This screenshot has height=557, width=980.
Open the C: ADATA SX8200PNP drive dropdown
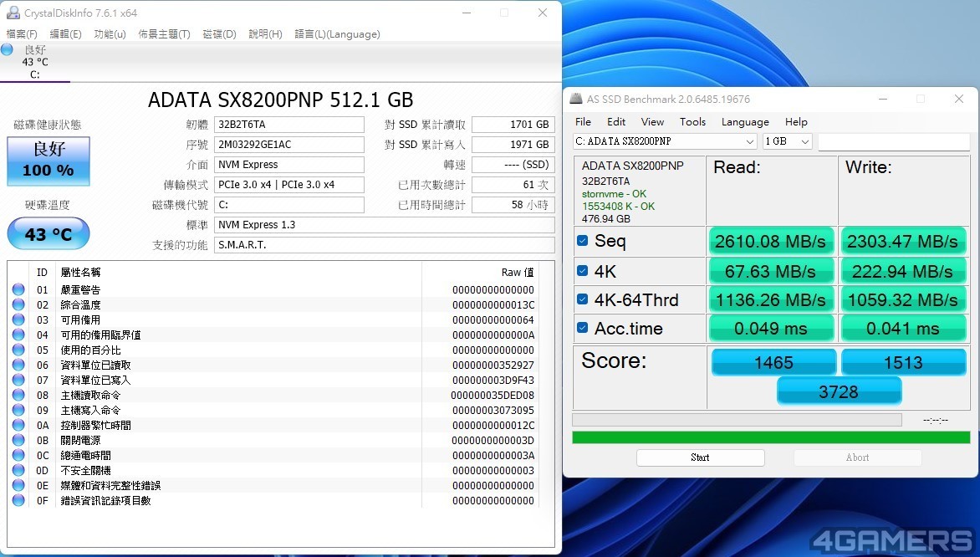665,141
